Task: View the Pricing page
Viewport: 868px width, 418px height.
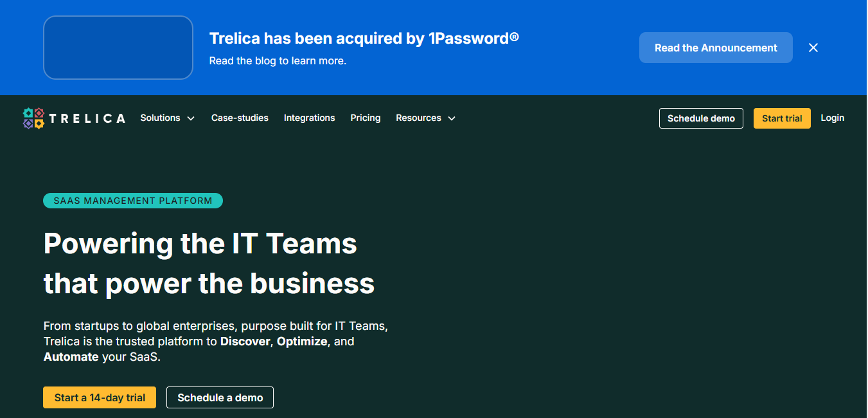Action: coord(366,118)
